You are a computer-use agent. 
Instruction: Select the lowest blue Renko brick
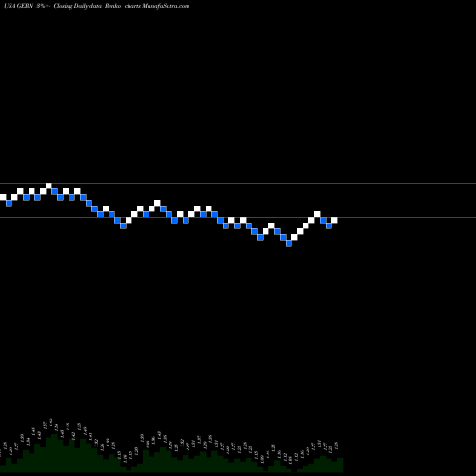tap(288, 243)
